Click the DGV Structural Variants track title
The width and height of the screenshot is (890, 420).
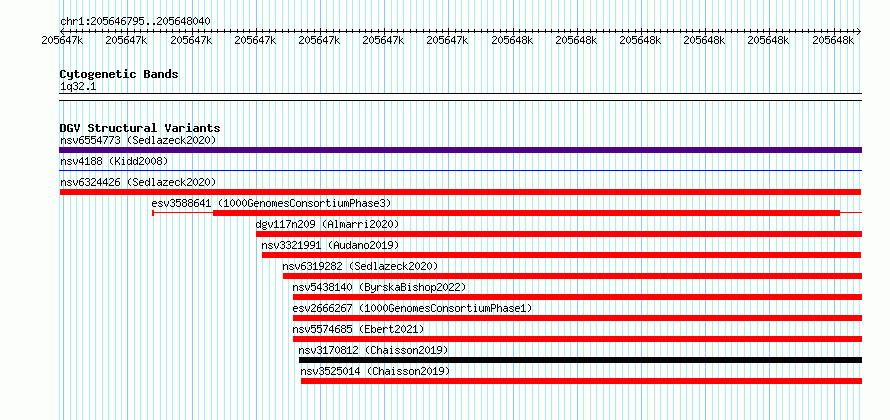tap(140, 128)
